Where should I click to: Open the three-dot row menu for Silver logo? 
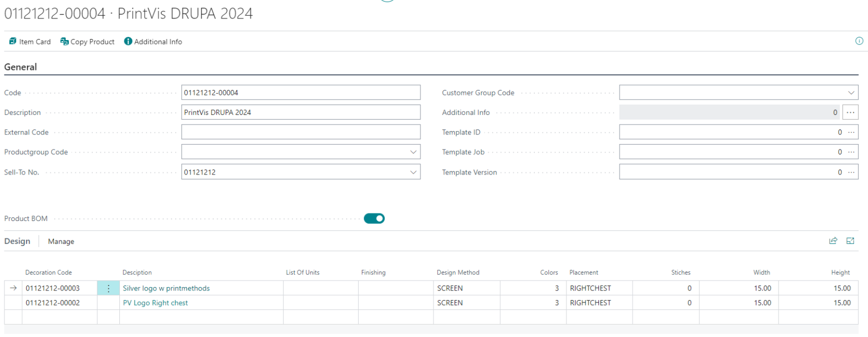tap(108, 288)
